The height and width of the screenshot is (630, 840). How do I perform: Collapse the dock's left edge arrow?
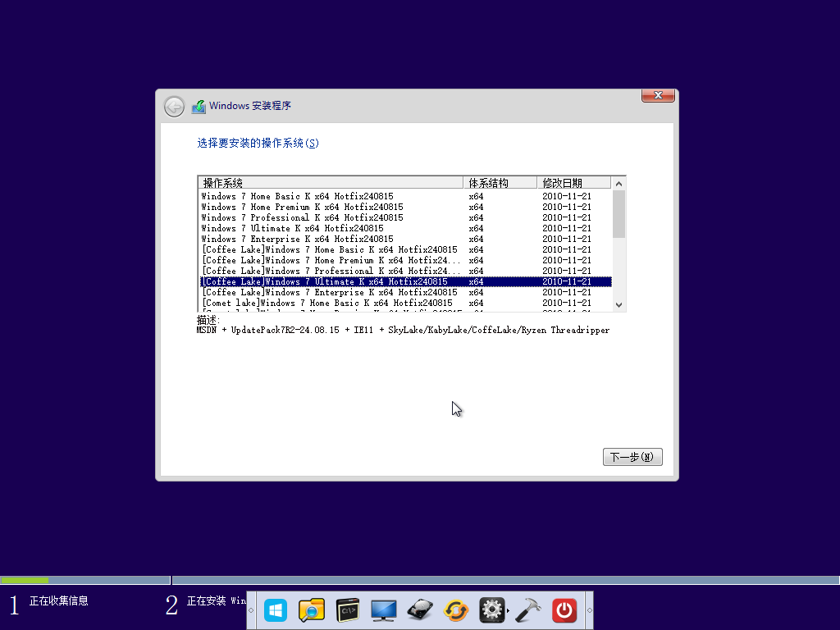pyautogui.click(x=251, y=610)
